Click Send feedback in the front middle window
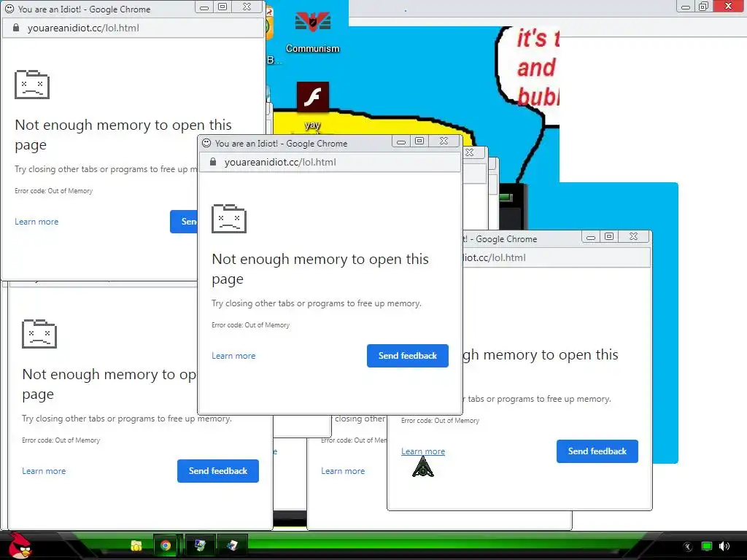 pos(407,356)
